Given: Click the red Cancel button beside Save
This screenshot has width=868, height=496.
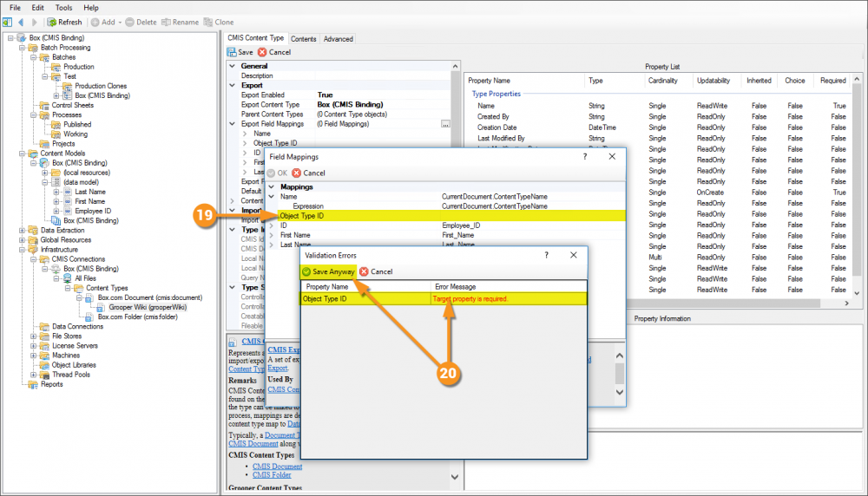Looking at the screenshot, I should 274,52.
